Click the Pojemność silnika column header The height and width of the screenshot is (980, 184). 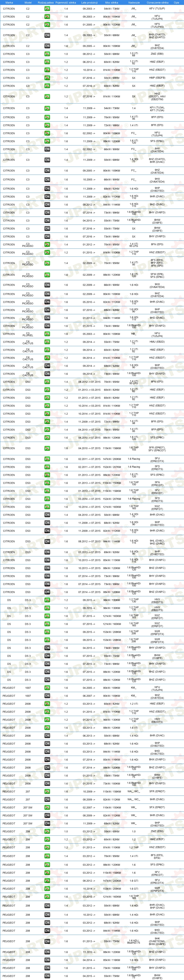pos(66,2)
